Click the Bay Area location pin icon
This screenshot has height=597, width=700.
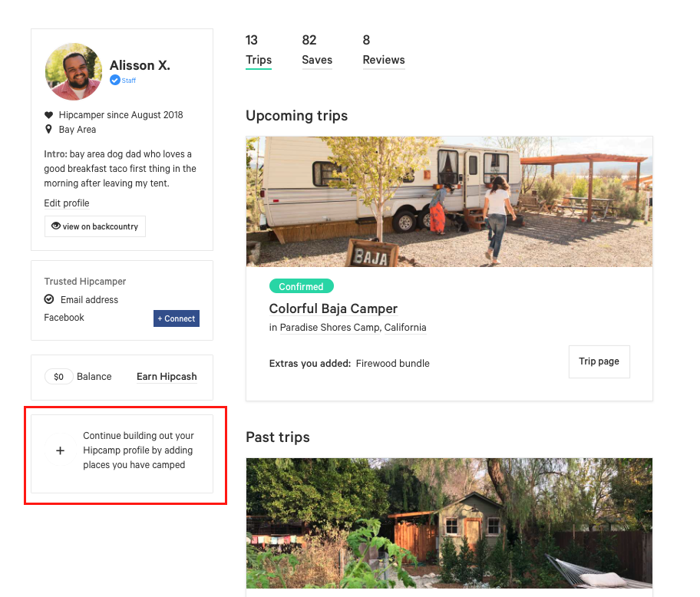tap(49, 130)
